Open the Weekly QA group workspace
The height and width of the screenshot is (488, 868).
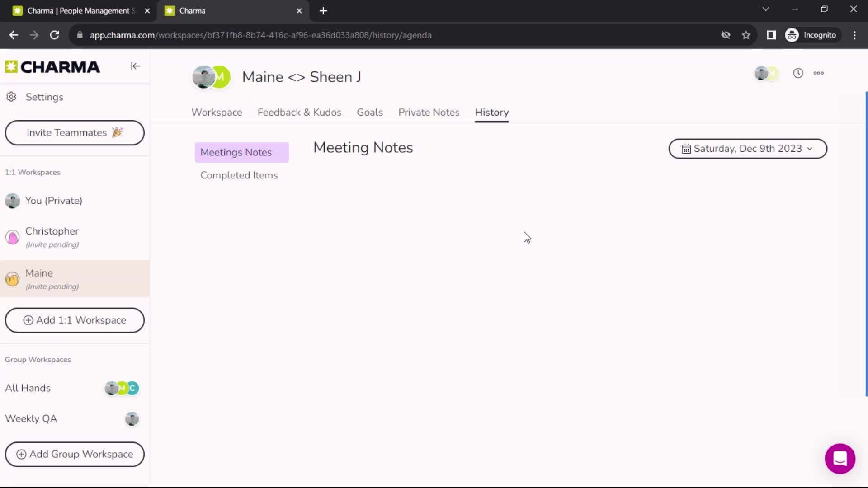(x=75, y=419)
